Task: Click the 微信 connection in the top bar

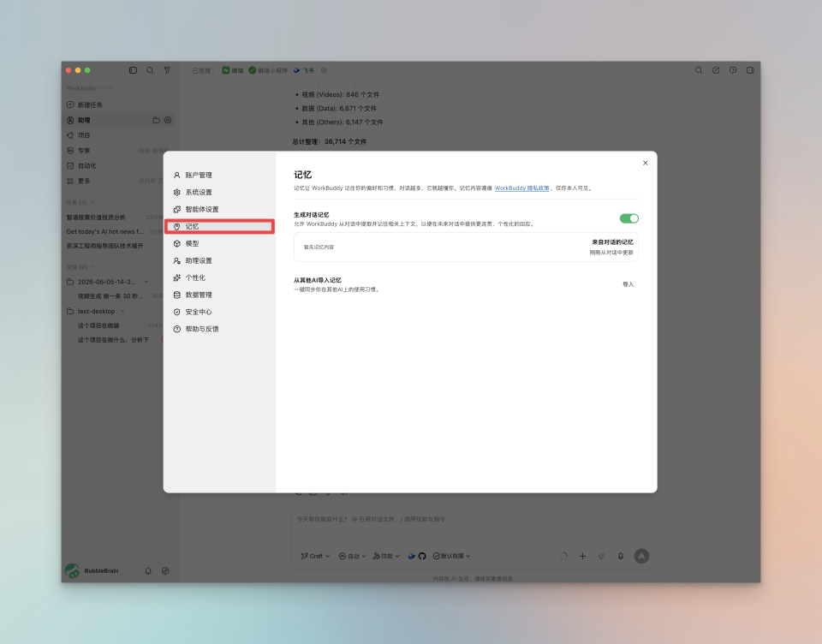Action: [232, 70]
